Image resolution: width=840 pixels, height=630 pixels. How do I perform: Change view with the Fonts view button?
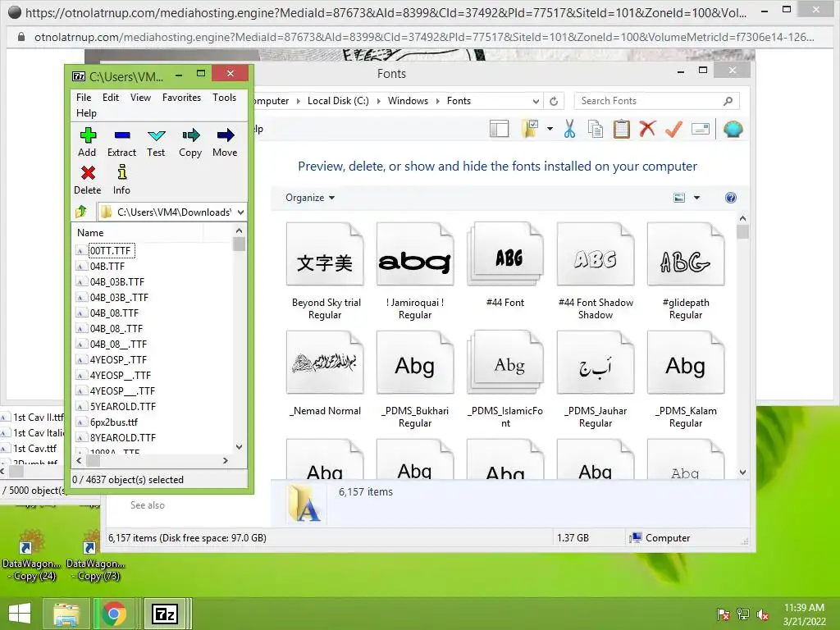pos(679,198)
